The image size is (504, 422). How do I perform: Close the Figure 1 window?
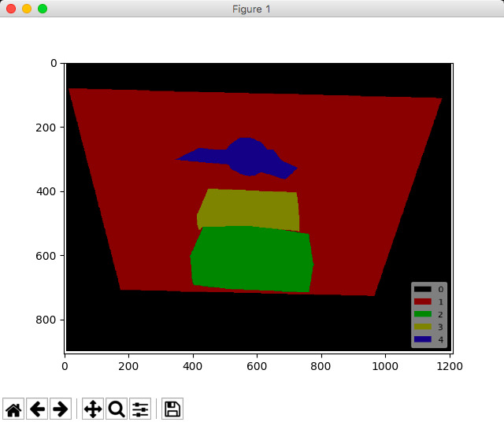[11, 9]
